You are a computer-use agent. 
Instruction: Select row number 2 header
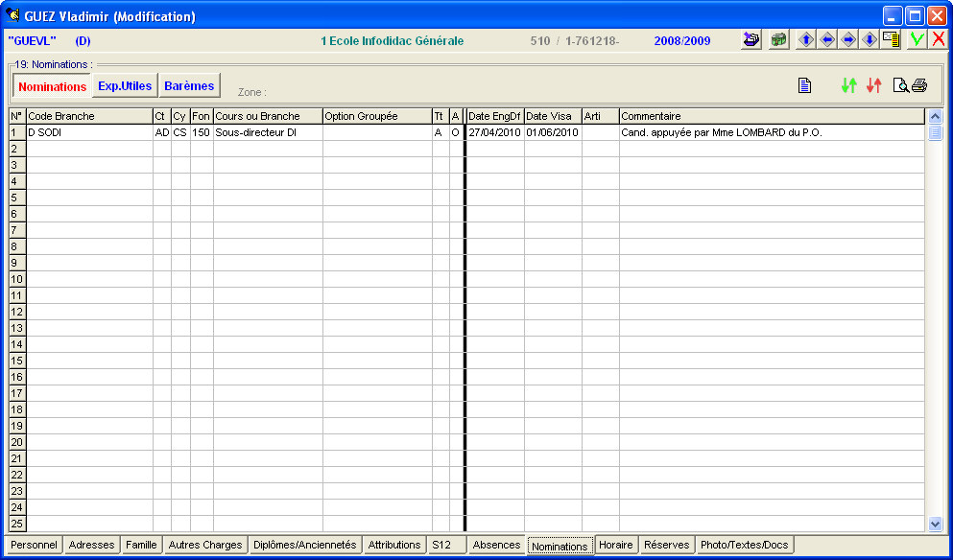click(17, 149)
